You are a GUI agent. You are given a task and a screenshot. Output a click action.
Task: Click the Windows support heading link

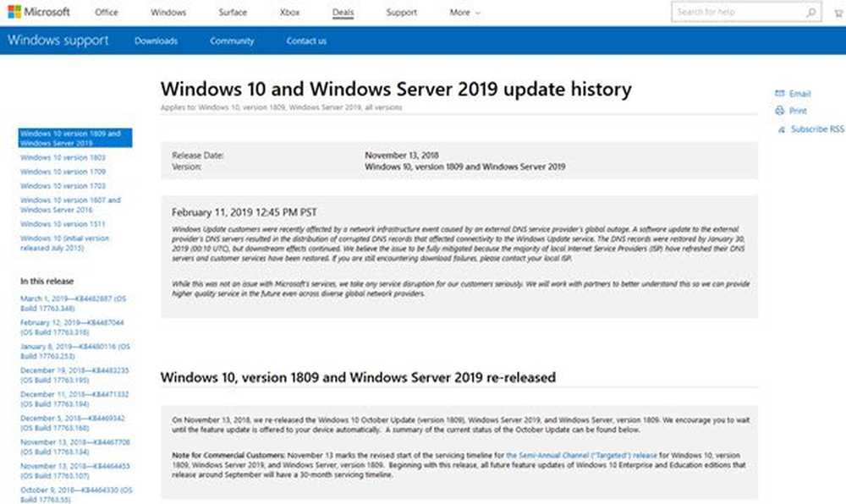click(x=58, y=41)
